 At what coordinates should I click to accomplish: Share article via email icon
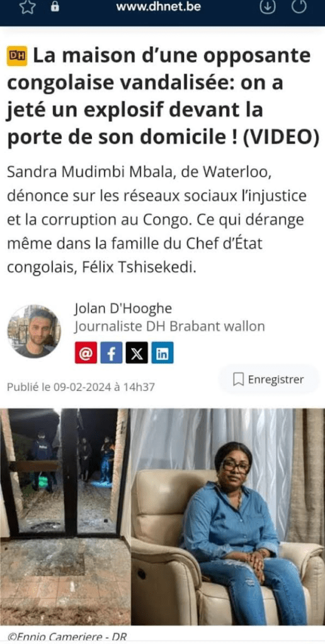tap(86, 353)
